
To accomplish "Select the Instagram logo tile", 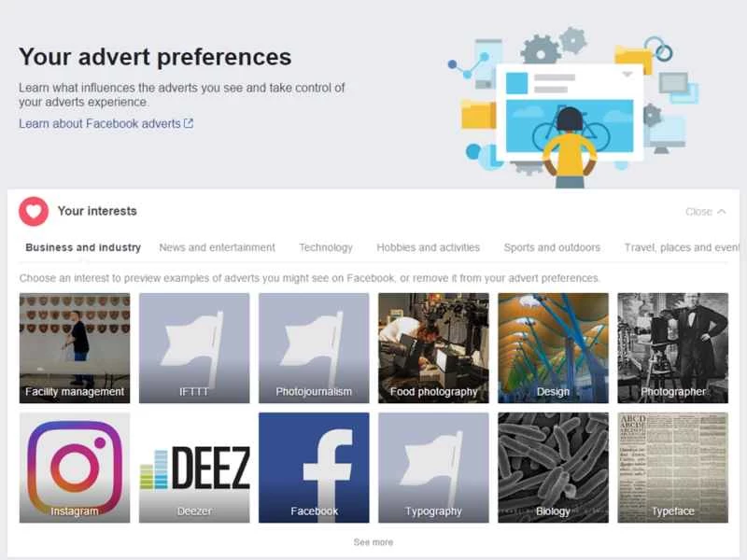I will point(74,467).
